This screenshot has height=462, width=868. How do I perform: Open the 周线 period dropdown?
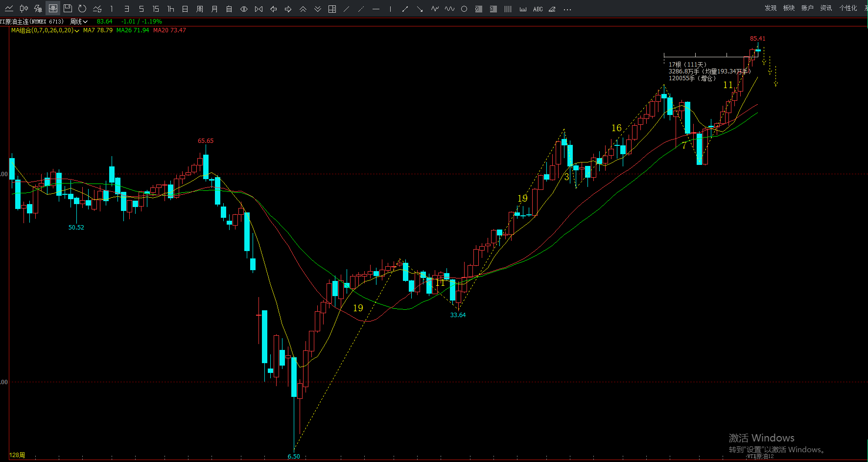[78, 22]
